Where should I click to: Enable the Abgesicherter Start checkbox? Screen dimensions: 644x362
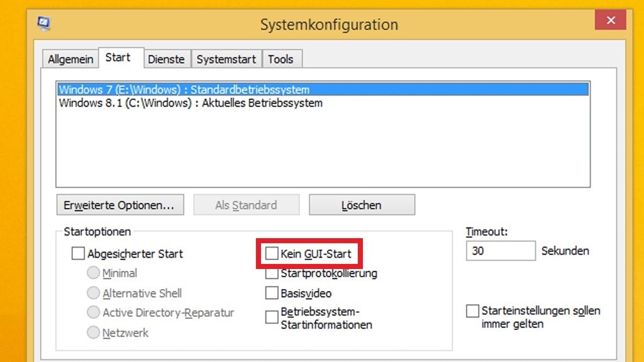click(78, 254)
